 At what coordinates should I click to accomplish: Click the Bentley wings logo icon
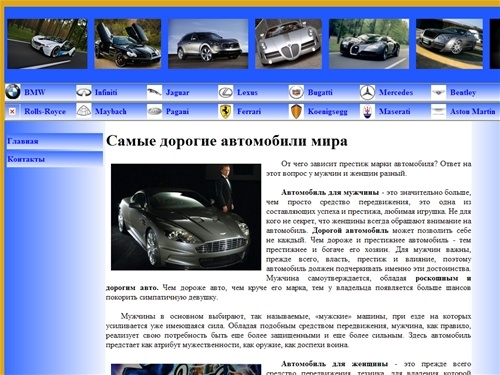(438, 92)
